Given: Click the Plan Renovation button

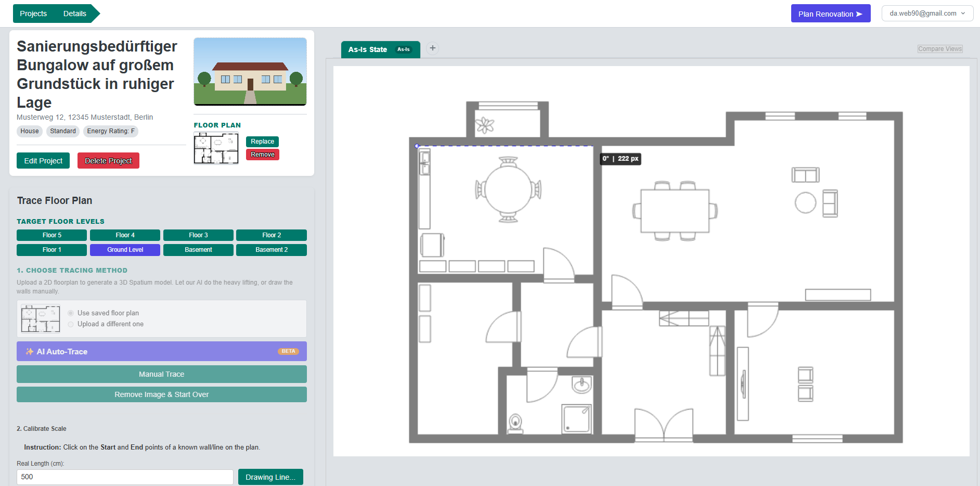Looking at the screenshot, I should (x=831, y=14).
